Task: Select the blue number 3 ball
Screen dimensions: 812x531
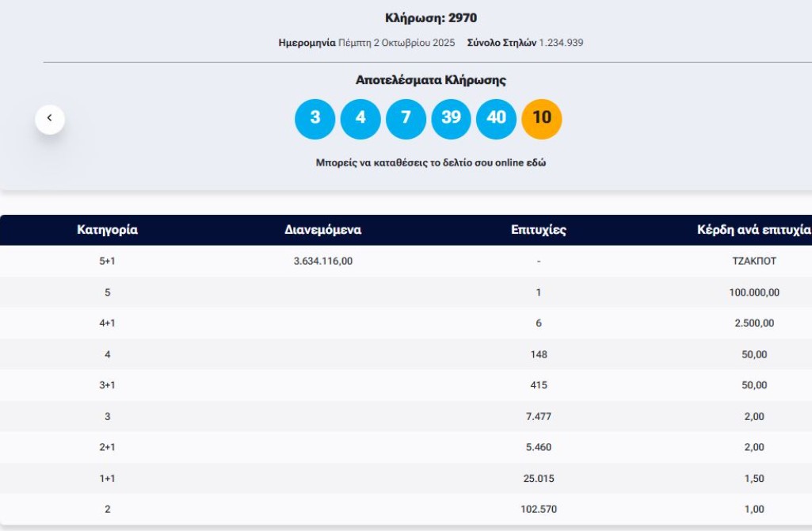Action: coord(315,119)
